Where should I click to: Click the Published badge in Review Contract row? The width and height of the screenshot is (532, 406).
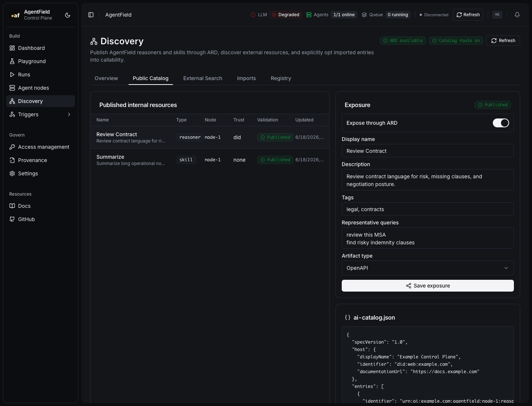(x=275, y=137)
